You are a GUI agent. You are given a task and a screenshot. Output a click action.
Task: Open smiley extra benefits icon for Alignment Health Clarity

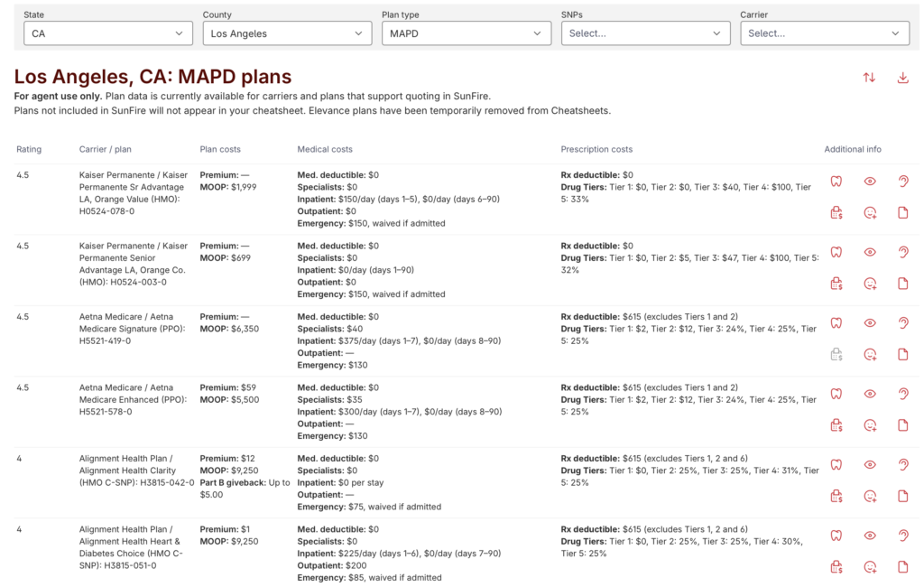pos(870,496)
